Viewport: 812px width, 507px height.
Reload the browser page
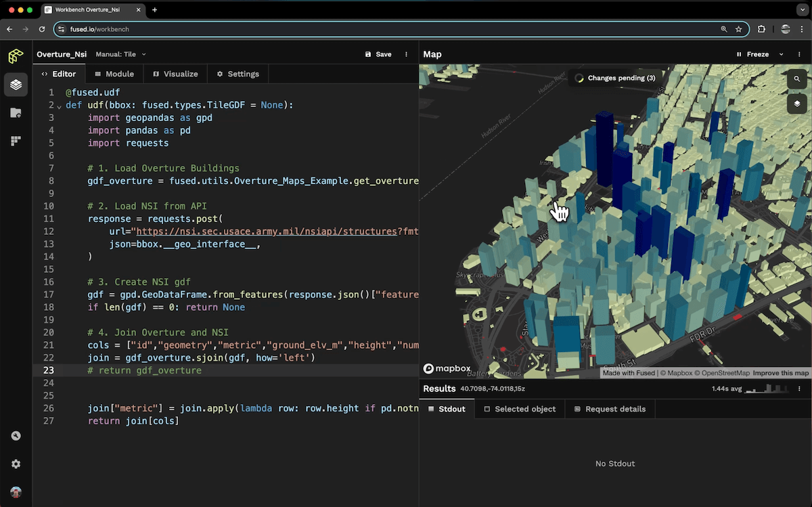click(42, 29)
